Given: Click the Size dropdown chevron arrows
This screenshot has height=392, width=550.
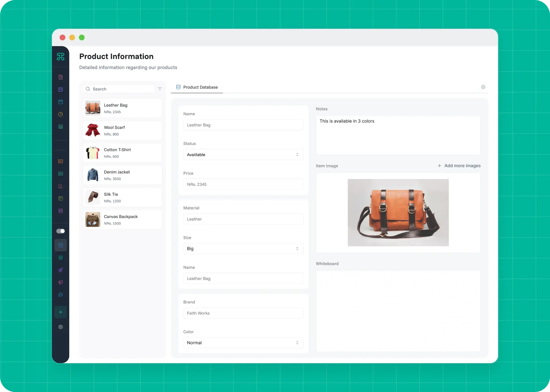Looking at the screenshot, I should point(297,249).
